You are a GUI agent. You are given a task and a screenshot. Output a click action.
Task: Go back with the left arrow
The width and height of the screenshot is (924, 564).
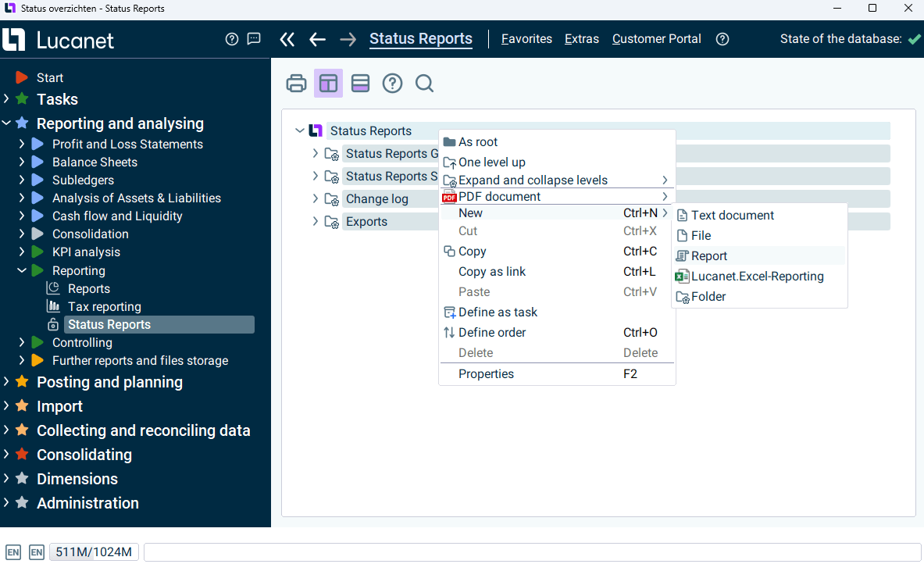(317, 40)
